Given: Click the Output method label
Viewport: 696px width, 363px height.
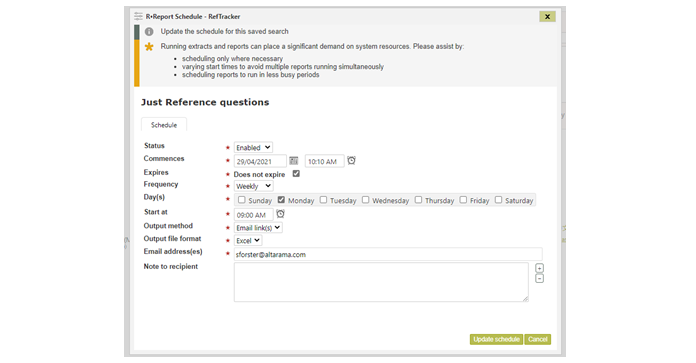Looking at the screenshot, I should (168, 225).
